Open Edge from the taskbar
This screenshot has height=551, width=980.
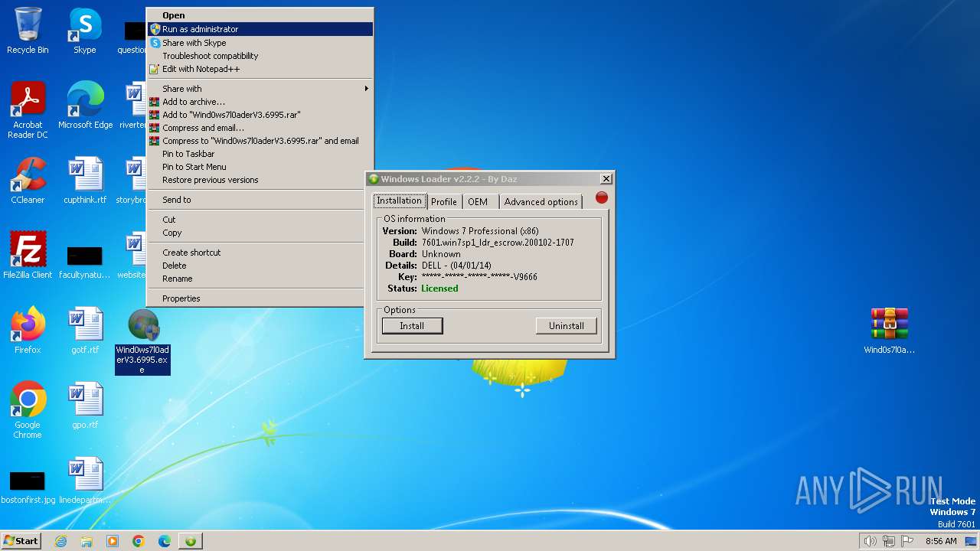click(165, 541)
